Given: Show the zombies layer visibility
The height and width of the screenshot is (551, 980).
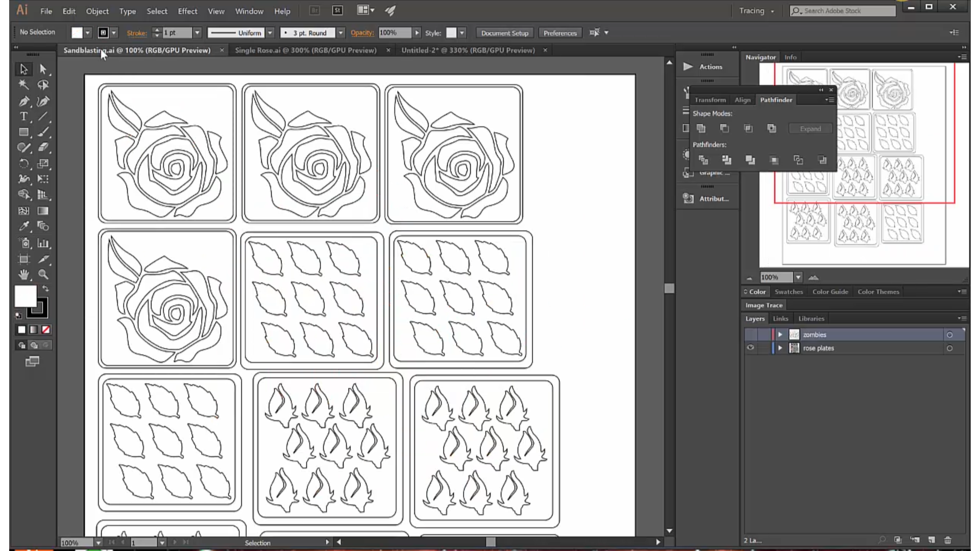Looking at the screenshot, I should 750,334.
